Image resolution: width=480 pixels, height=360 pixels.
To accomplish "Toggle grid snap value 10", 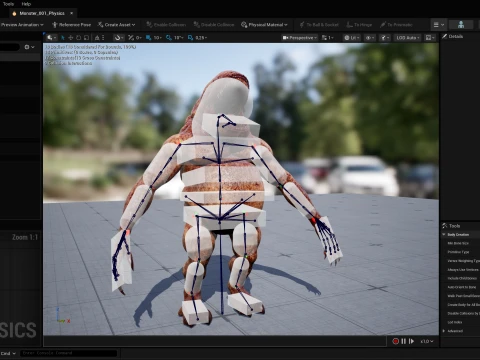I will [154, 38].
